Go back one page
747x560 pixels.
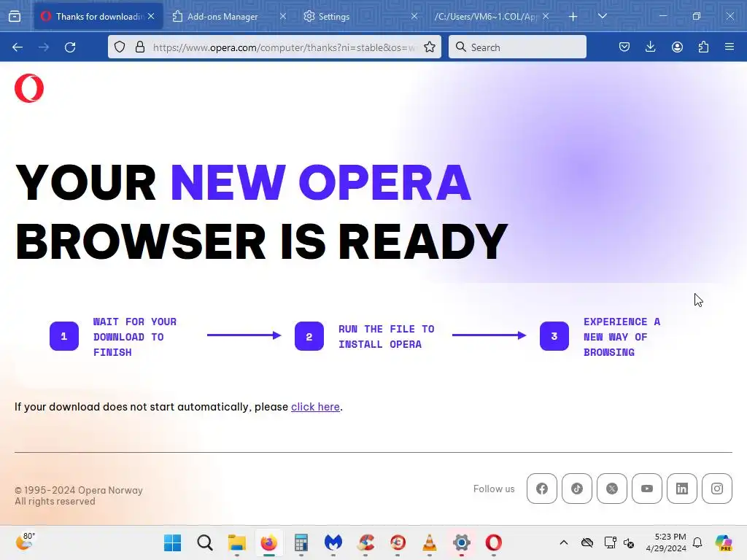(18, 47)
